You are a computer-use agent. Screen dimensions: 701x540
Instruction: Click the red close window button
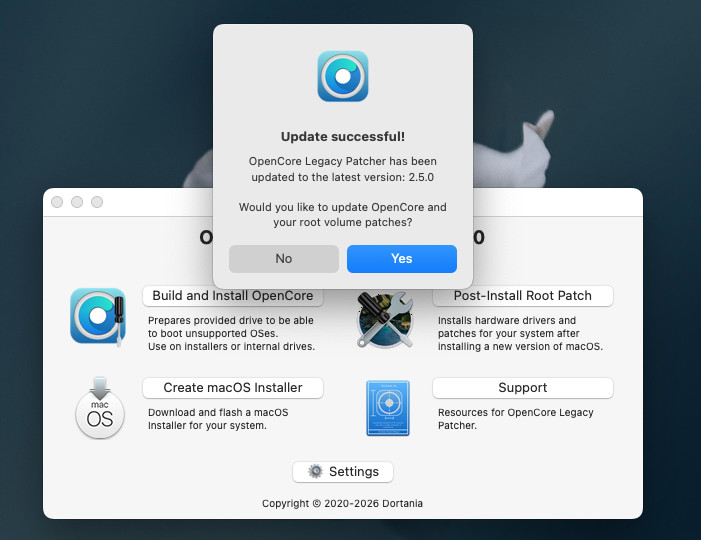[x=57, y=202]
